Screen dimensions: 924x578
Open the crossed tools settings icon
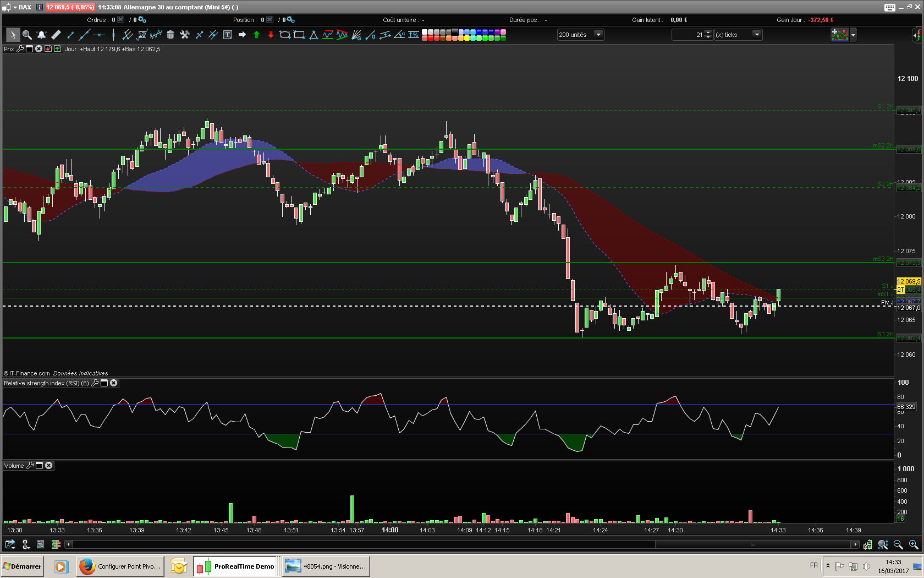coord(185,35)
